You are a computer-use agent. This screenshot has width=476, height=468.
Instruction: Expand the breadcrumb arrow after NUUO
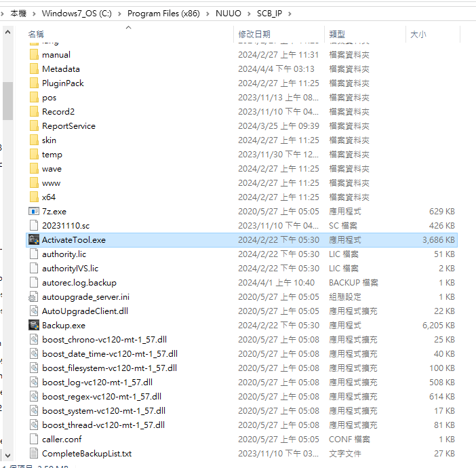[249, 14]
